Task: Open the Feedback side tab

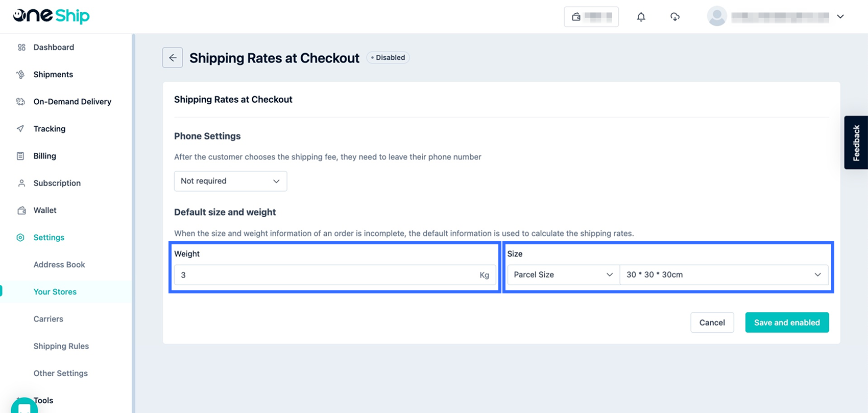Action: click(x=856, y=143)
